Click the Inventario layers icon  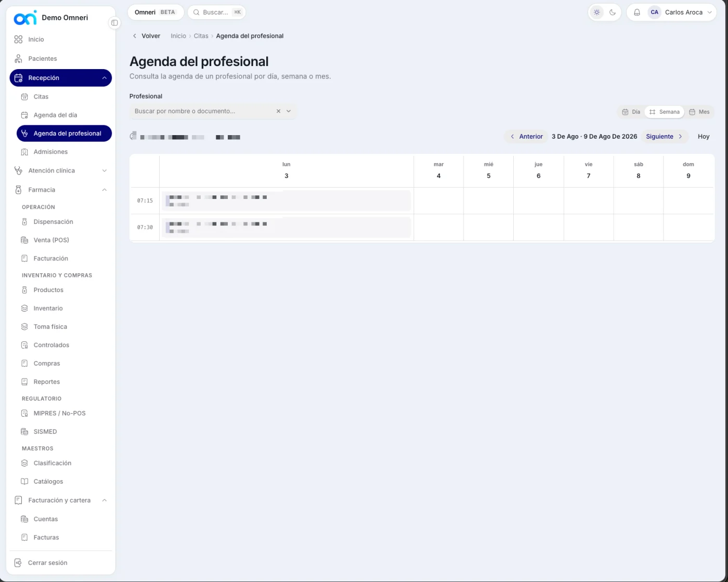pos(24,308)
